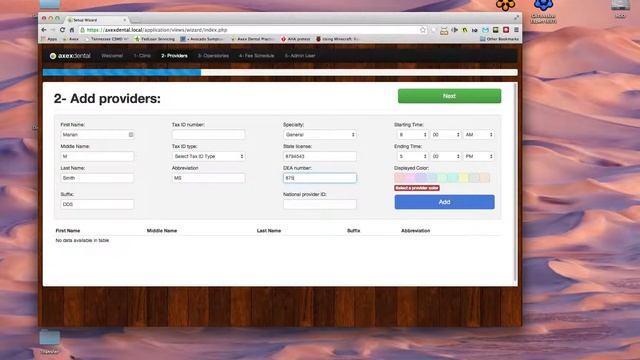640x360 pixels.
Task: Click the blue envelope mail extension icon
Action: 485,30
